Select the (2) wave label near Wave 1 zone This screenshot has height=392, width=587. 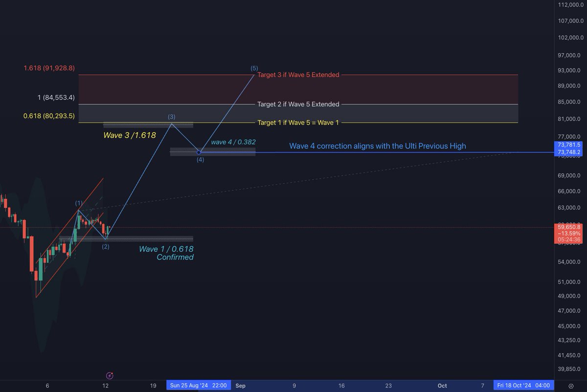(x=105, y=247)
